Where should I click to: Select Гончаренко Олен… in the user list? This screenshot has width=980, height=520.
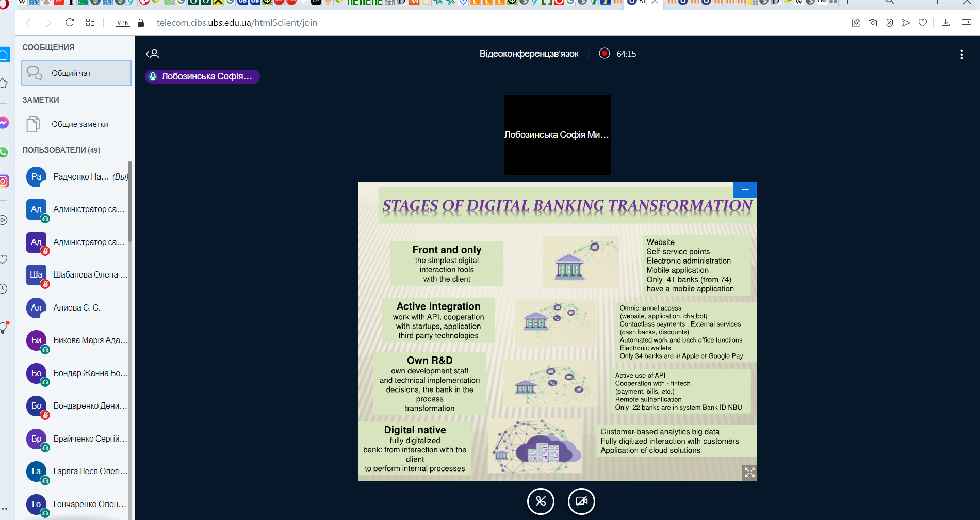(76, 505)
